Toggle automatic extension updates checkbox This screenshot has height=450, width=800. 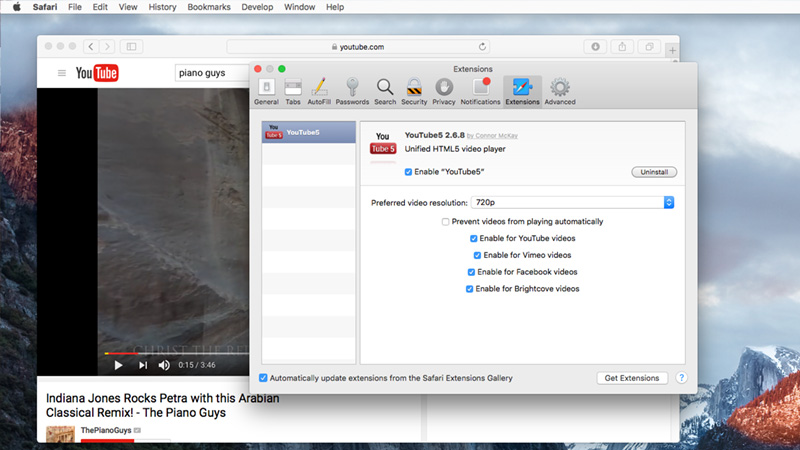click(x=264, y=378)
